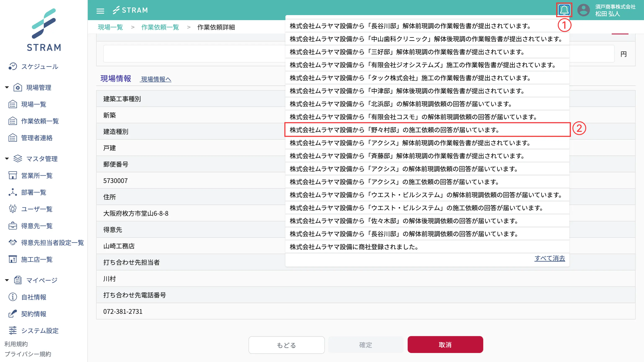Open the 得意先担当者設定一覧 page
This screenshot has width=644, height=362.
[x=53, y=243]
